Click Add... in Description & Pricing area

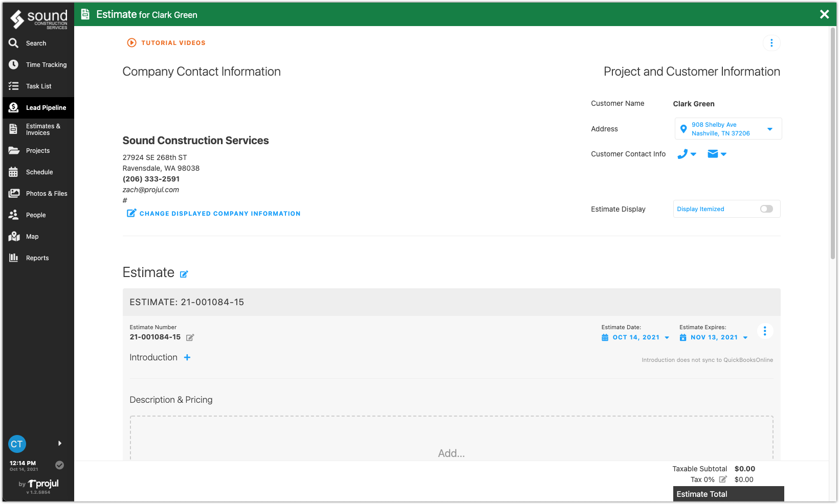tap(451, 453)
